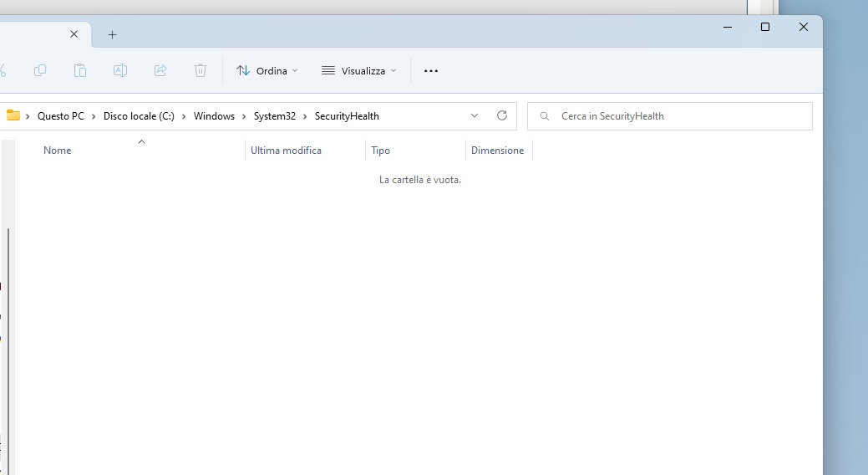Click the Rename icon in toolbar
The width and height of the screenshot is (868, 475).
[x=120, y=70]
